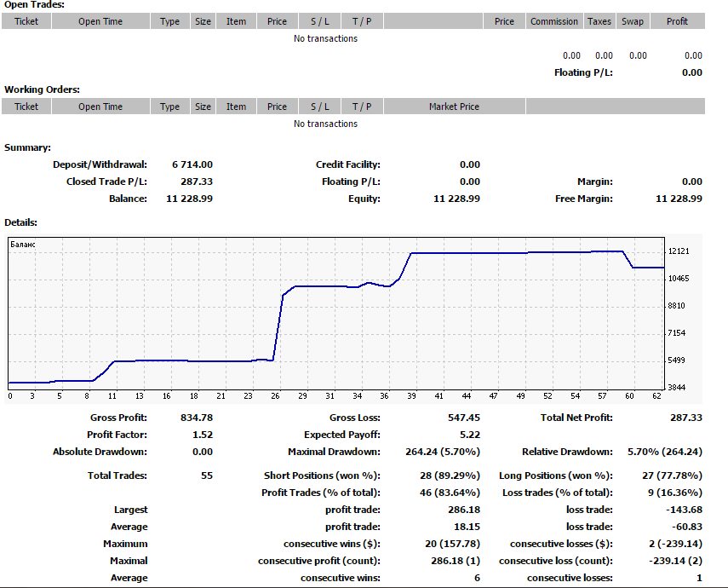
Task: Click the Баланс label on the chart
Action: pyautogui.click(x=23, y=245)
